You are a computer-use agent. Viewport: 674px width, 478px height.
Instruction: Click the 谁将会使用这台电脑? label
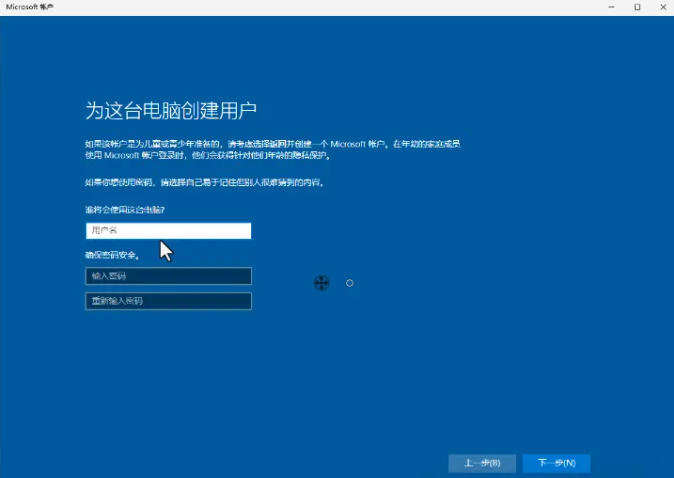click(125, 209)
